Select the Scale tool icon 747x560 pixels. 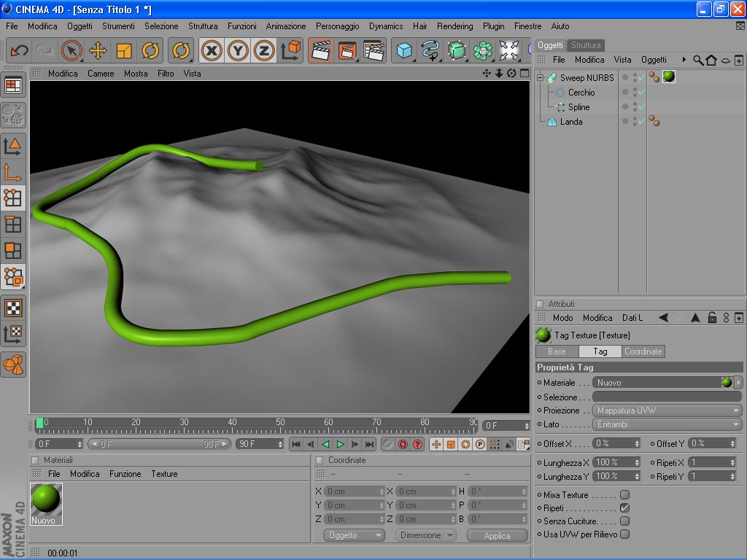click(x=124, y=51)
